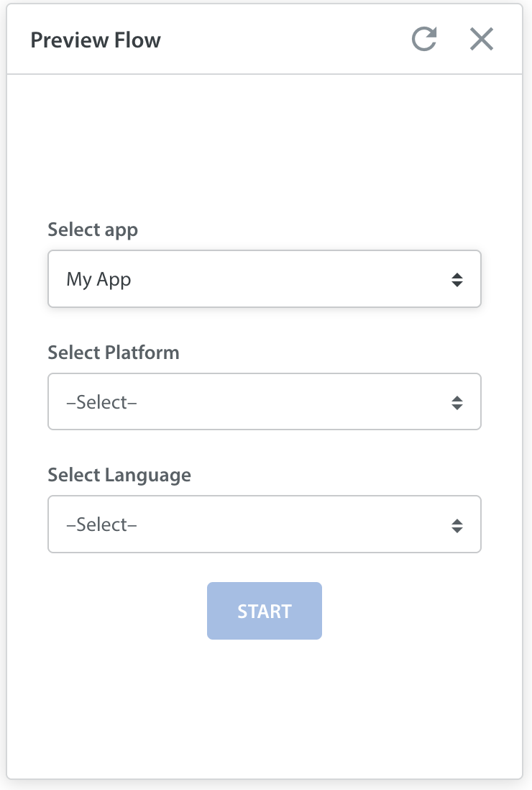
Task: Click the Preview Flow title
Action: tap(96, 40)
